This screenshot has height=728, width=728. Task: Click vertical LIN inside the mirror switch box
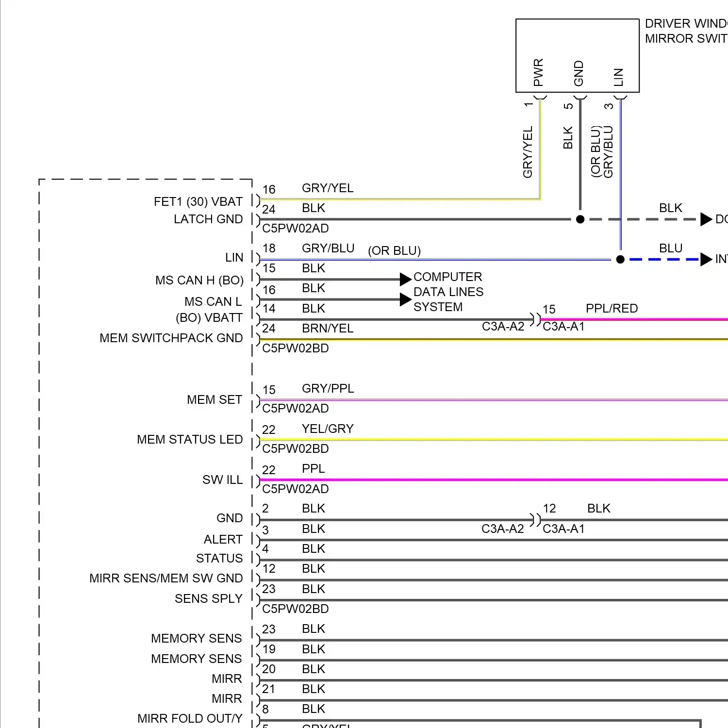coord(618,77)
